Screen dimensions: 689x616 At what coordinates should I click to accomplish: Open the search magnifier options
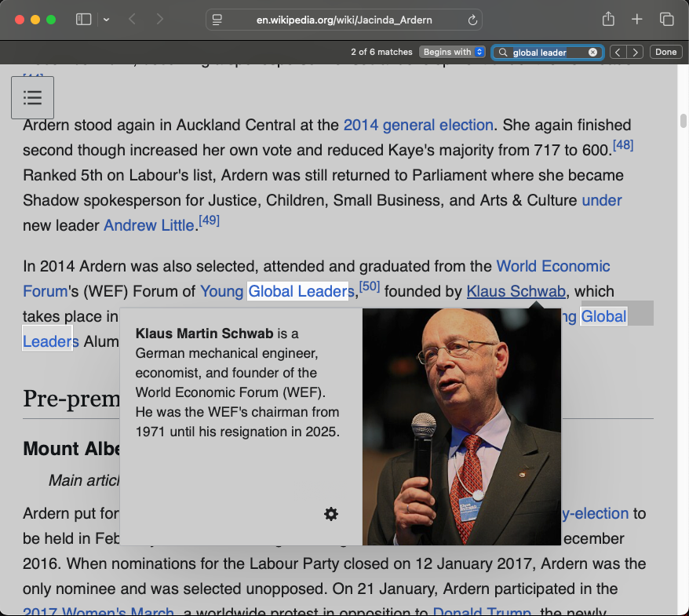(503, 53)
